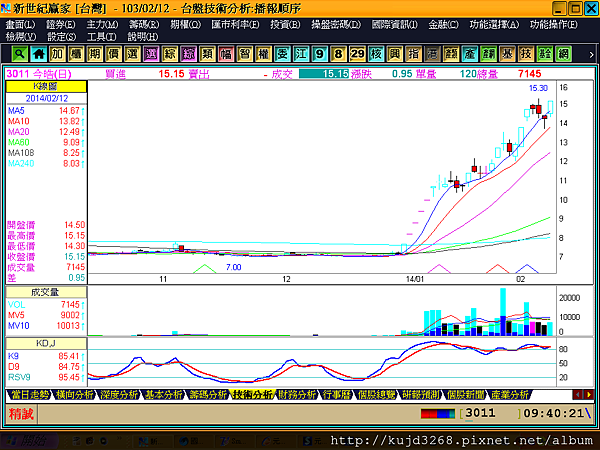Switch to the 當日走勢 tab
Viewport: 600px width, 450px height.
point(29,395)
